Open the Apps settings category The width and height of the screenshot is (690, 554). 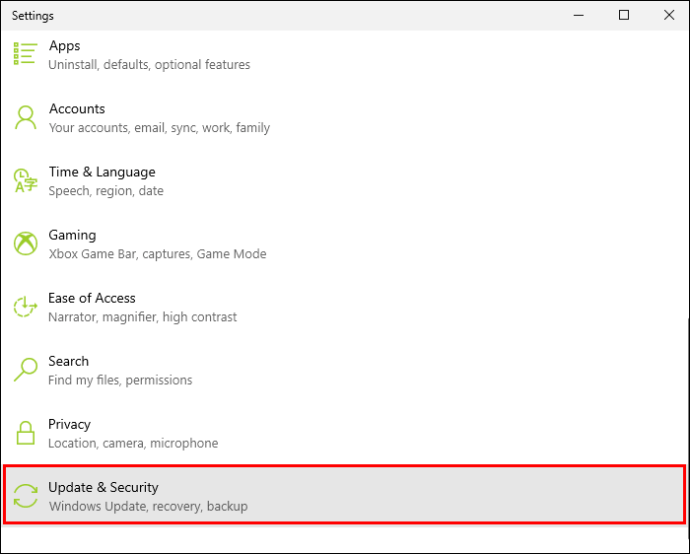[x=65, y=46]
